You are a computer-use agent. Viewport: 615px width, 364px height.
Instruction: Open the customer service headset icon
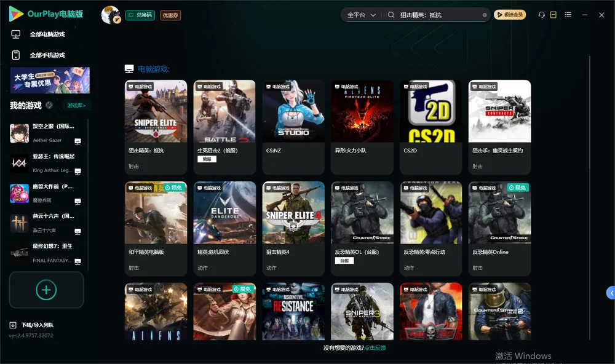click(x=542, y=15)
